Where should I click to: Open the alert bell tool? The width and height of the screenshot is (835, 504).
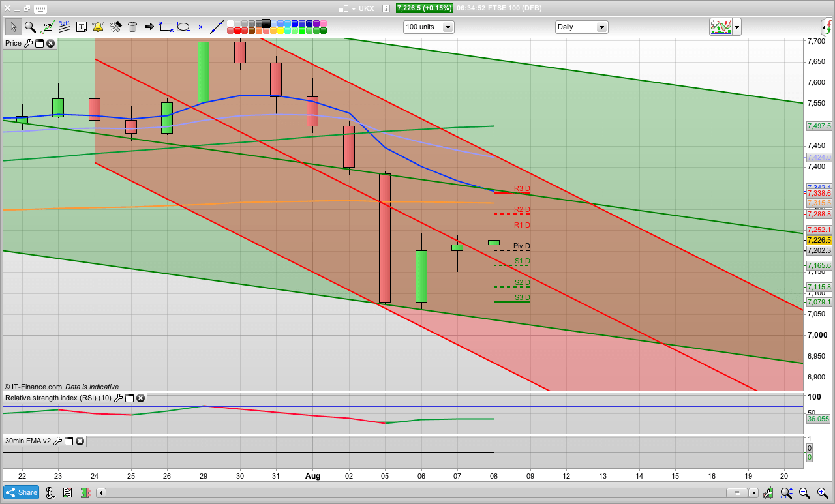tap(99, 27)
